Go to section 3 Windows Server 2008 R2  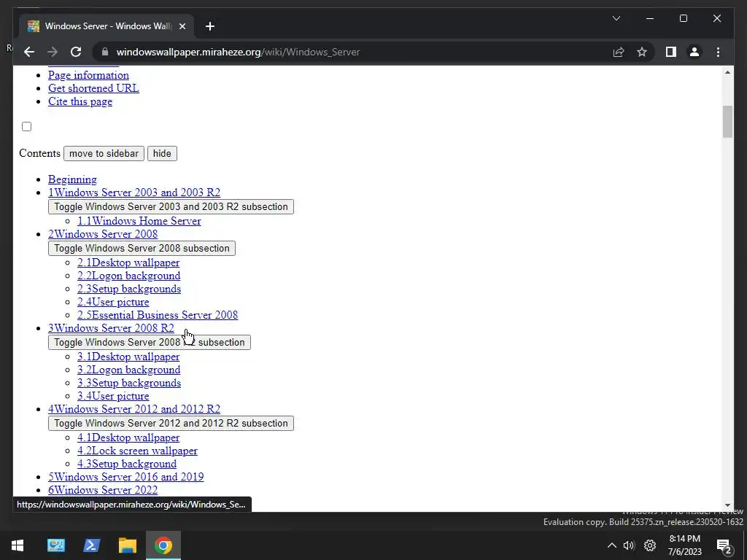(111, 328)
